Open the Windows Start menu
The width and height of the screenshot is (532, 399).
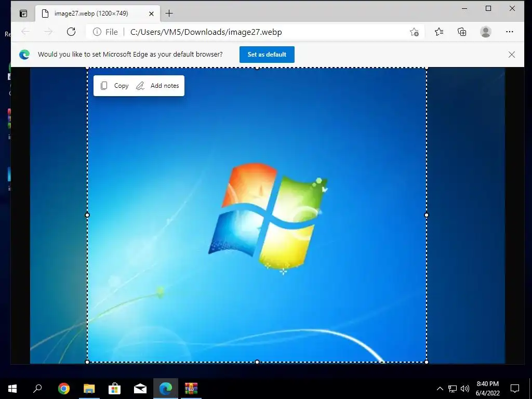point(12,389)
